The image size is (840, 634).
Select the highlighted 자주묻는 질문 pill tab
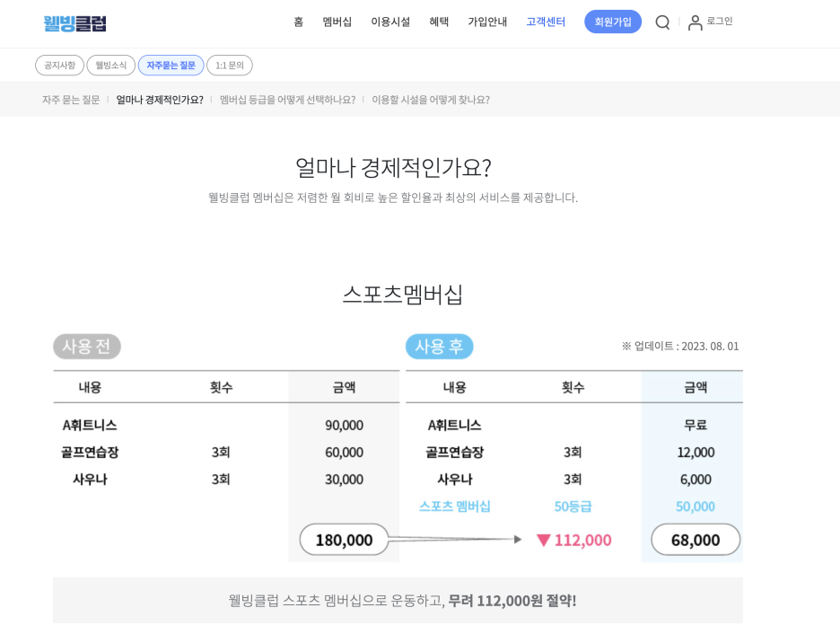coord(171,66)
